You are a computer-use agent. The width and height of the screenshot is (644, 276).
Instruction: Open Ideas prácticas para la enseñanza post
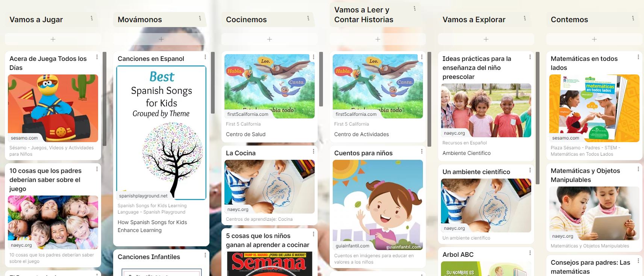[477, 68]
